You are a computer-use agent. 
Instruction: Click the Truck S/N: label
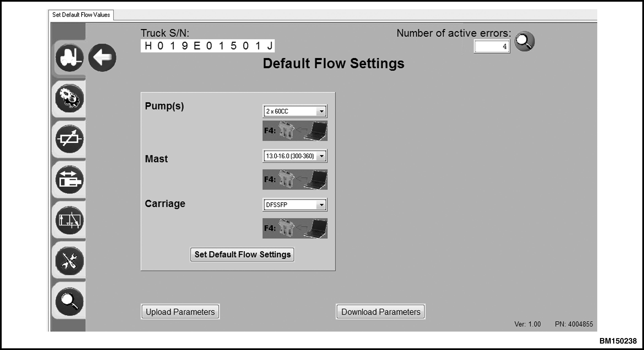[x=165, y=33]
